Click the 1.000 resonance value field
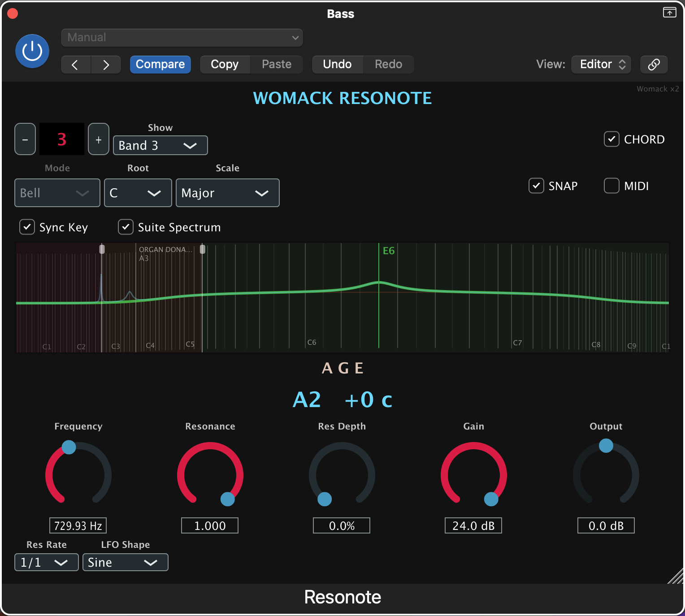 tap(210, 525)
